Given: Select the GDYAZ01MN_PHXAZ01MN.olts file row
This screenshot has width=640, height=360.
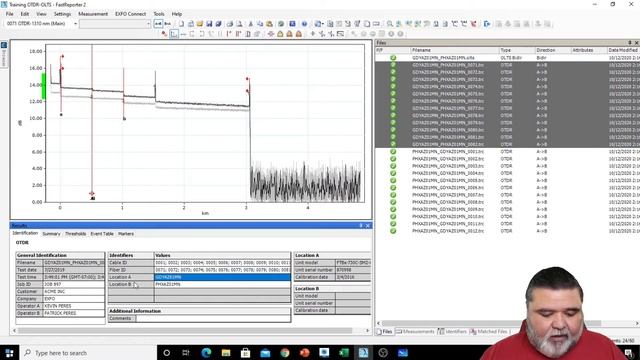Looking at the screenshot, I should click(507, 58).
